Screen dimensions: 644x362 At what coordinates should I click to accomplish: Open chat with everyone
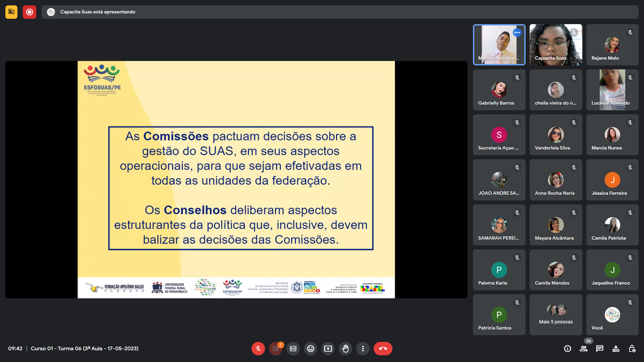coord(600,349)
